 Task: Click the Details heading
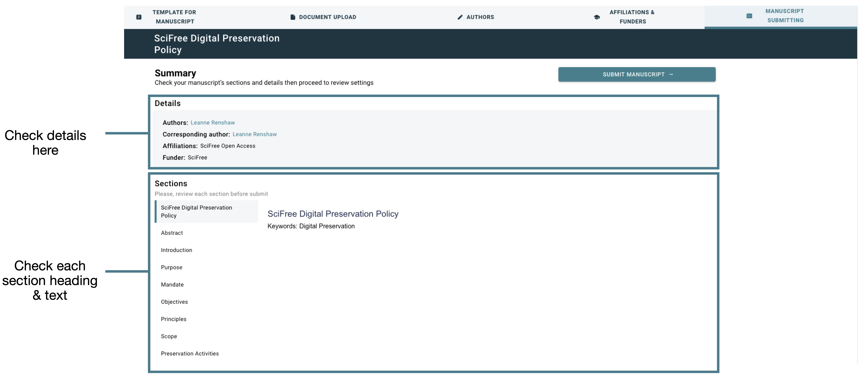point(167,103)
